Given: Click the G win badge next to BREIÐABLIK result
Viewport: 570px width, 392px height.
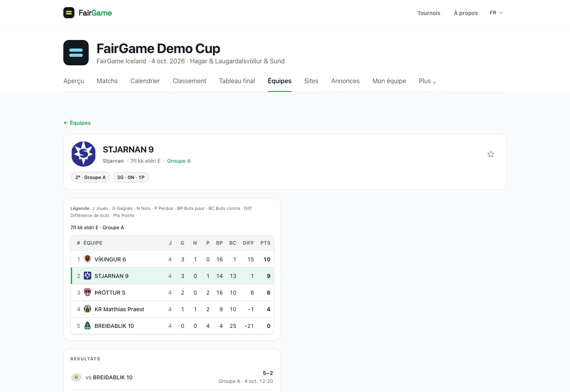Looking at the screenshot, I should [x=76, y=377].
